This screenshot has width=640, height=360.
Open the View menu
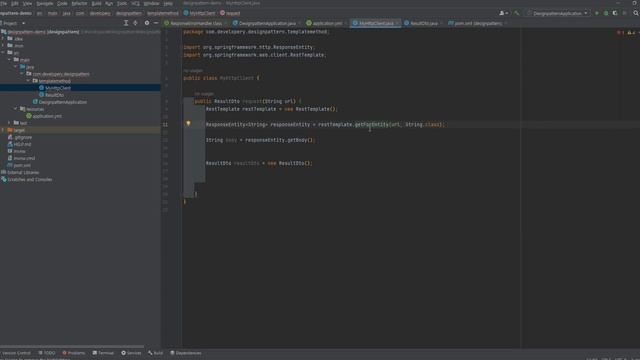(x=27, y=3)
